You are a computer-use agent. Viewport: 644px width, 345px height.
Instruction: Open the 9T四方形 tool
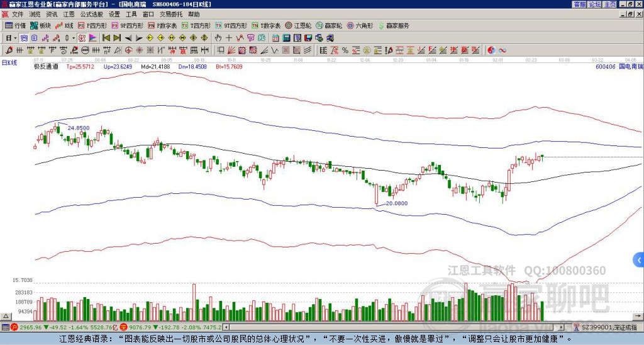click(231, 25)
